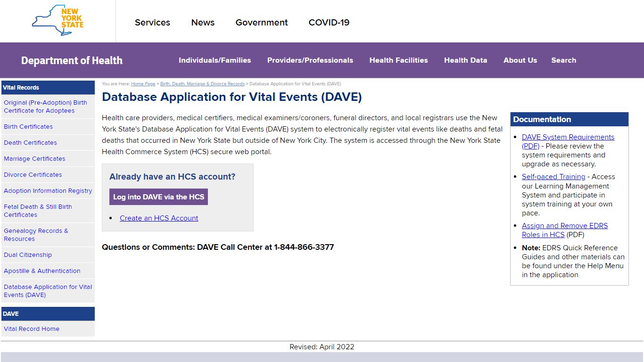Click the Database Application for Vital Events heading
The width and height of the screenshot is (644, 362).
pos(232,97)
